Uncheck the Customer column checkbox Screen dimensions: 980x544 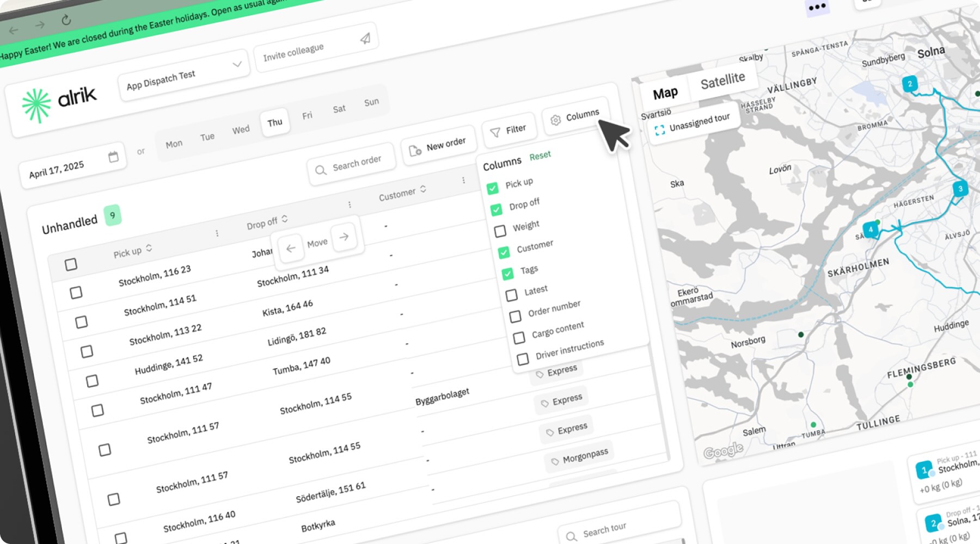(504, 252)
